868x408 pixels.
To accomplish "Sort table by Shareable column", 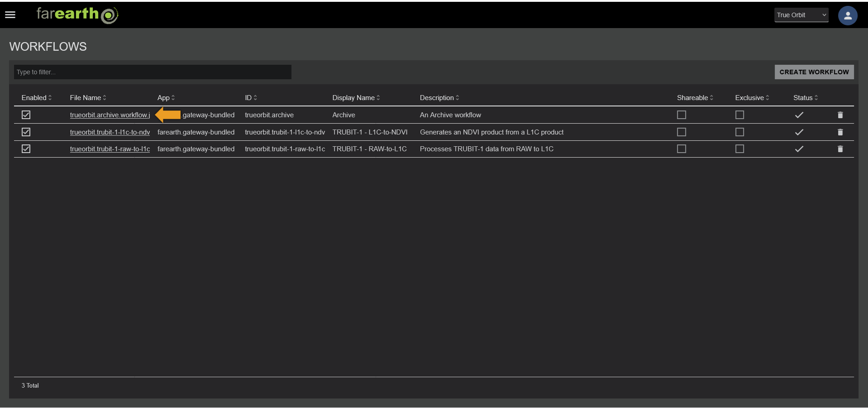I will 695,98.
